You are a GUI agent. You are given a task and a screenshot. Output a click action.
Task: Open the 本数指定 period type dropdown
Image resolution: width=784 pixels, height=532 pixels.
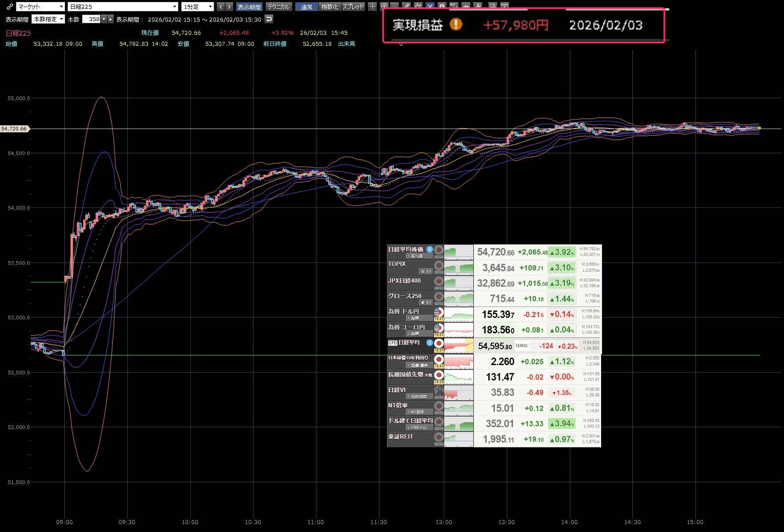[48, 19]
